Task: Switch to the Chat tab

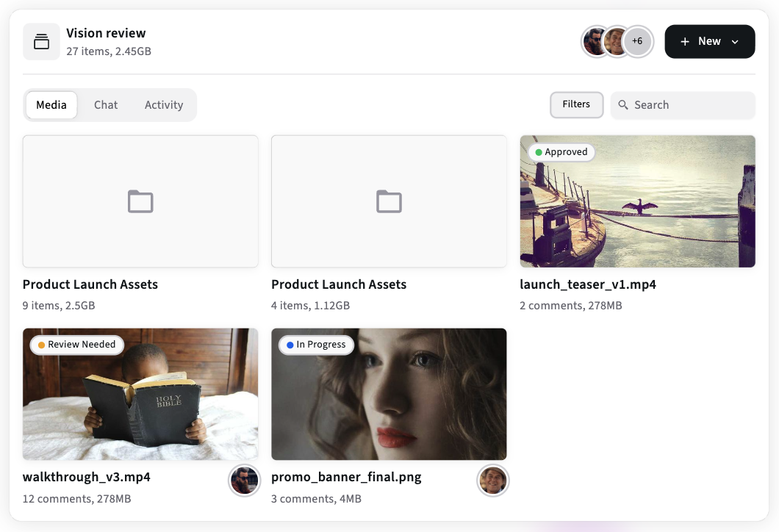Action: tap(106, 105)
